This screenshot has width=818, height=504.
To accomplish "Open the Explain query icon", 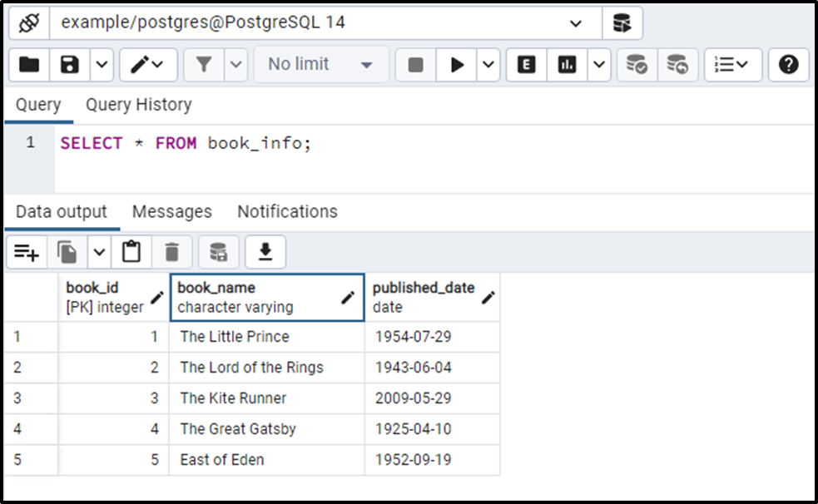I will [x=525, y=65].
